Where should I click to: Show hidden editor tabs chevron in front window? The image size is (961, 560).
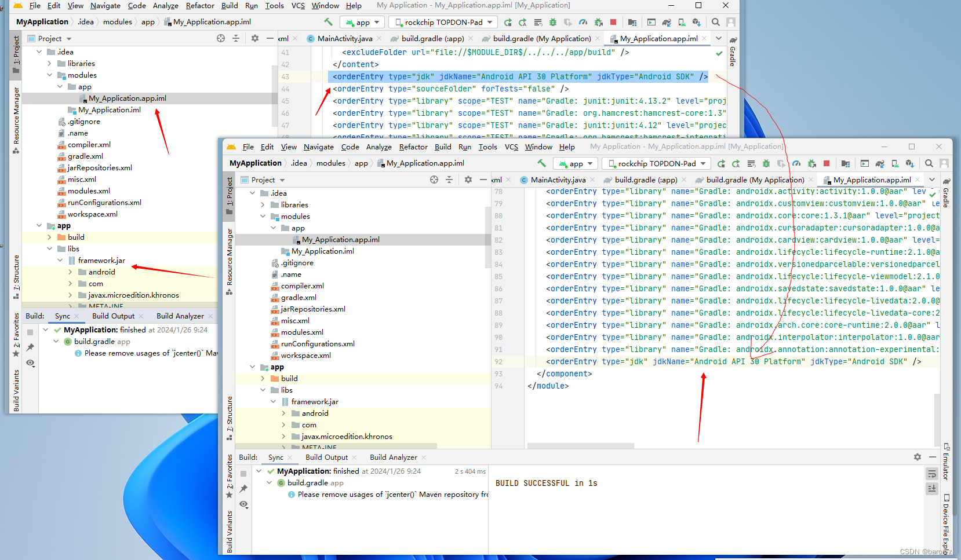[x=932, y=180]
